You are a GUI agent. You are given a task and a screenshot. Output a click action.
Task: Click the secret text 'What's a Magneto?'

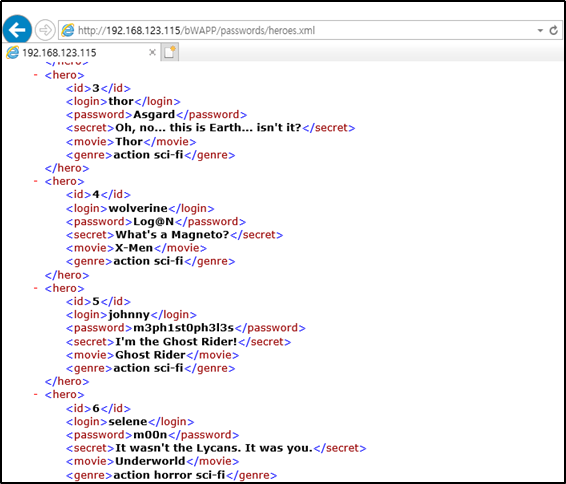tap(172, 235)
